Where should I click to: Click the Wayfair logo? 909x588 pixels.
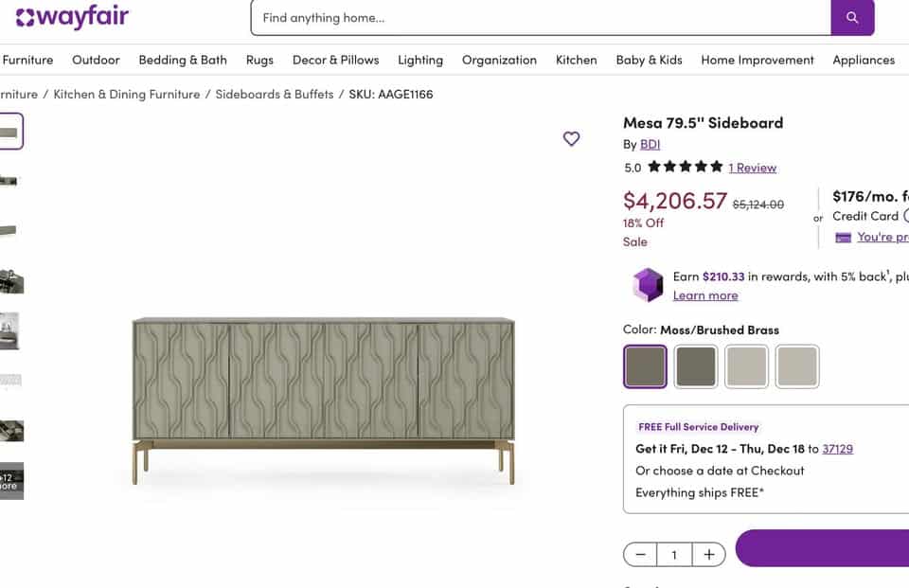point(72,17)
